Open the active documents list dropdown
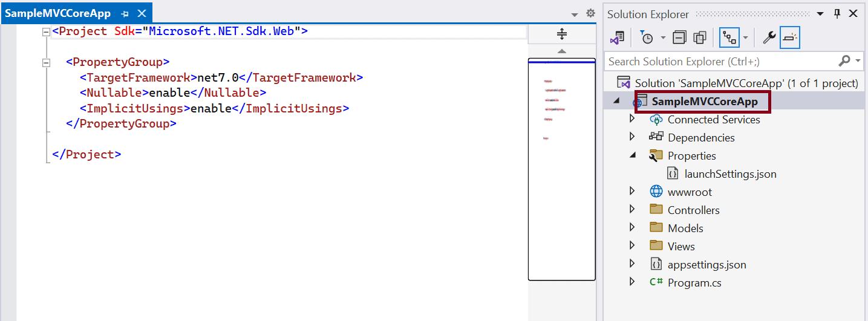This screenshot has width=868, height=321. (575, 14)
